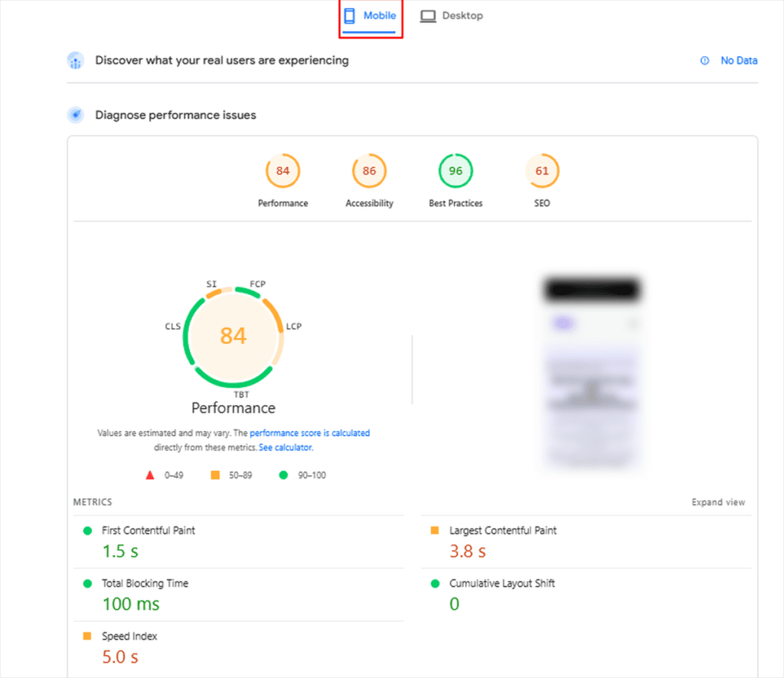Click the Speed Index metric label
The image size is (784, 678).
[x=129, y=636]
